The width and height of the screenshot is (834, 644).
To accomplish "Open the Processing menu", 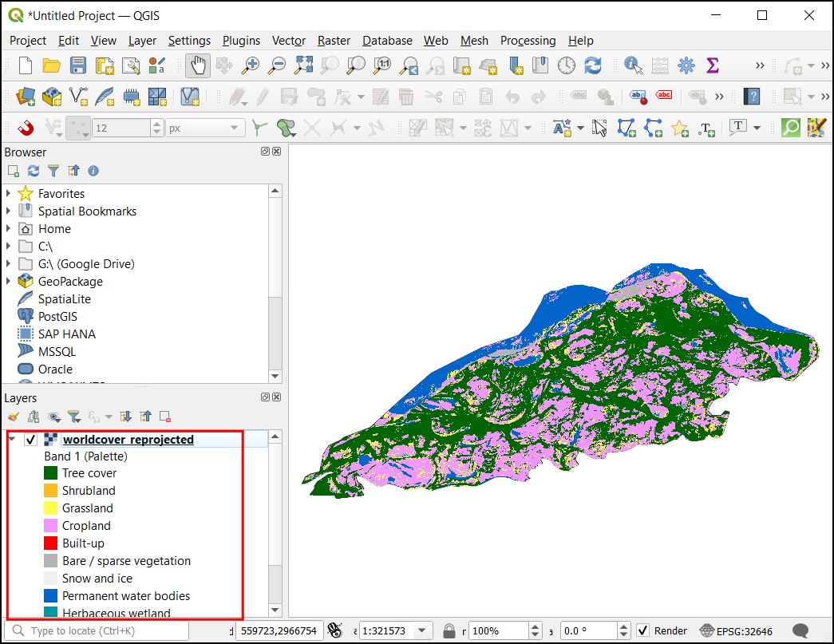I will coord(528,41).
